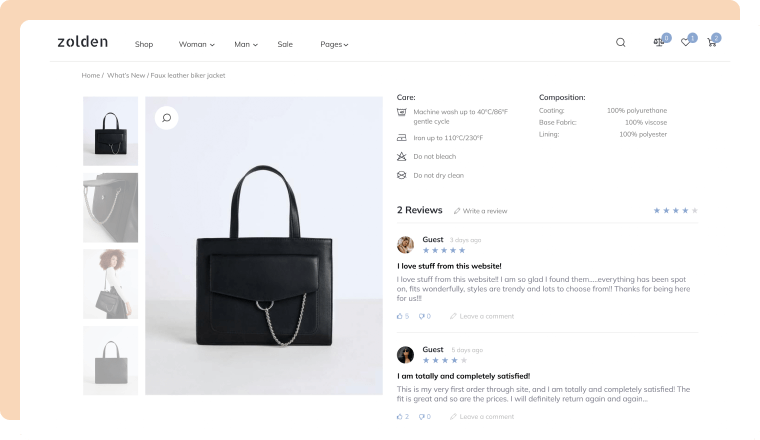This screenshot has width=760, height=440.
Task: Click the Write a review link
Action: click(481, 211)
